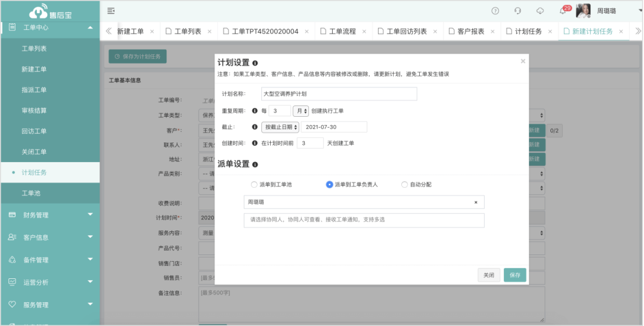Click the info icon beside 派单设置 heading
Image resolution: width=644 pixels, height=326 pixels.
tap(255, 164)
